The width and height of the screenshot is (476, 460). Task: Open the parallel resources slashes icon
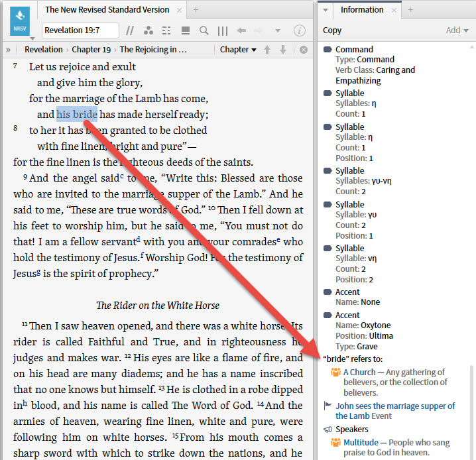[x=130, y=30]
